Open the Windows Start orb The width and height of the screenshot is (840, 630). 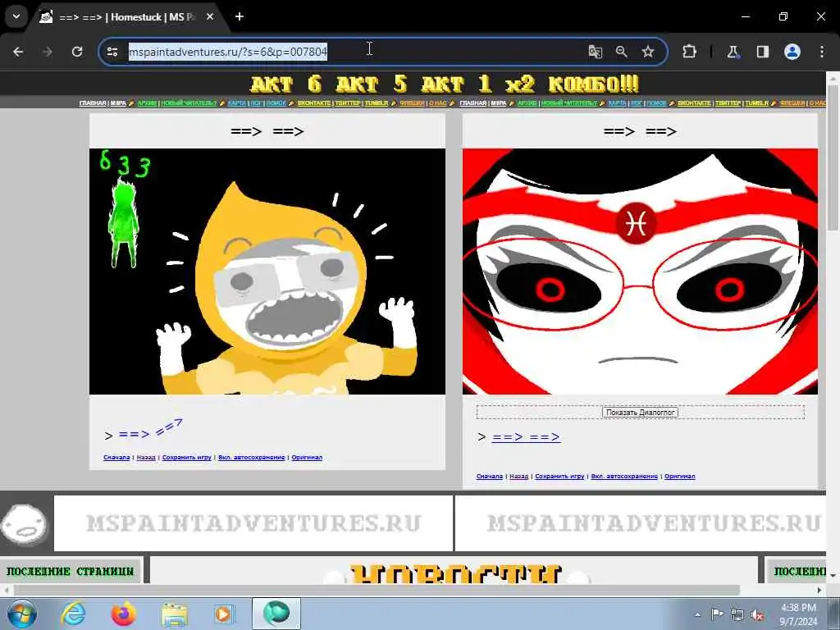(21, 614)
